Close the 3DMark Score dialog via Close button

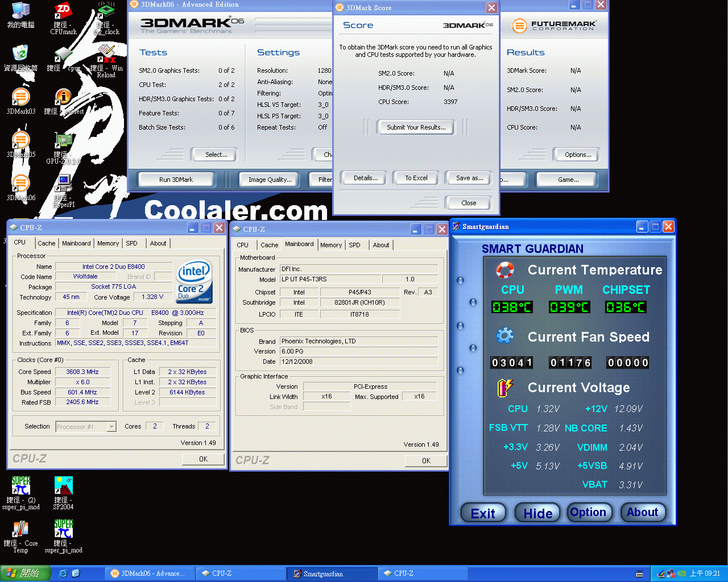click(x=469, y=203)
